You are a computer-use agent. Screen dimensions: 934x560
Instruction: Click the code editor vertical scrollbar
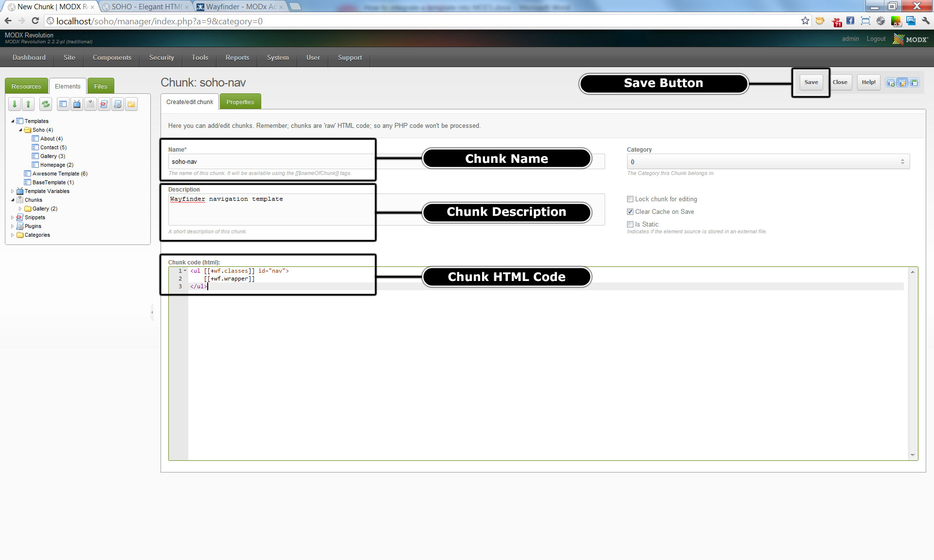(x=913, y=363)
